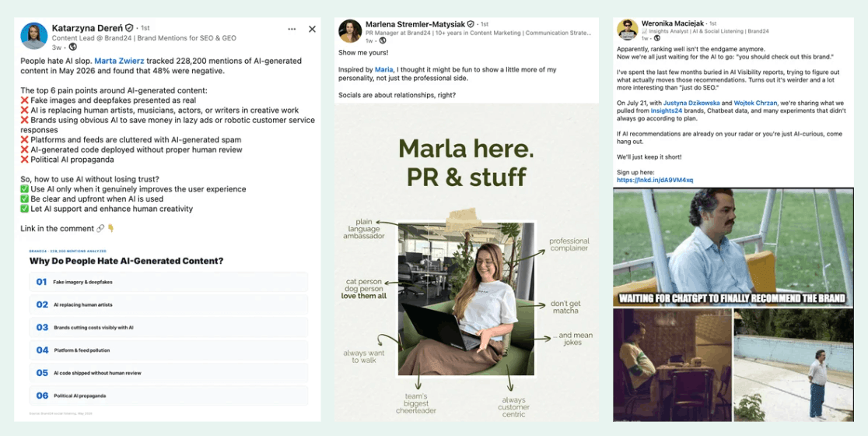
Task: Click row 04 'Platform & feed pollution'
Action: pos(169,350)
